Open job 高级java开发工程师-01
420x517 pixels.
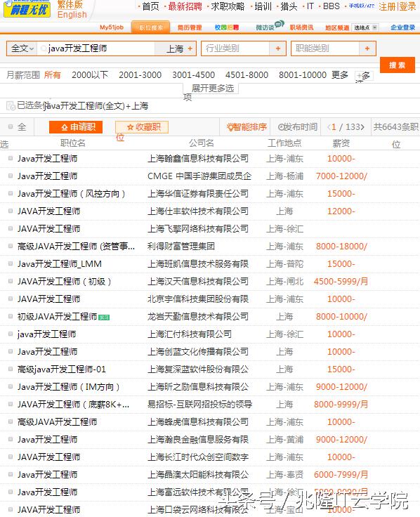coord(62,369)
